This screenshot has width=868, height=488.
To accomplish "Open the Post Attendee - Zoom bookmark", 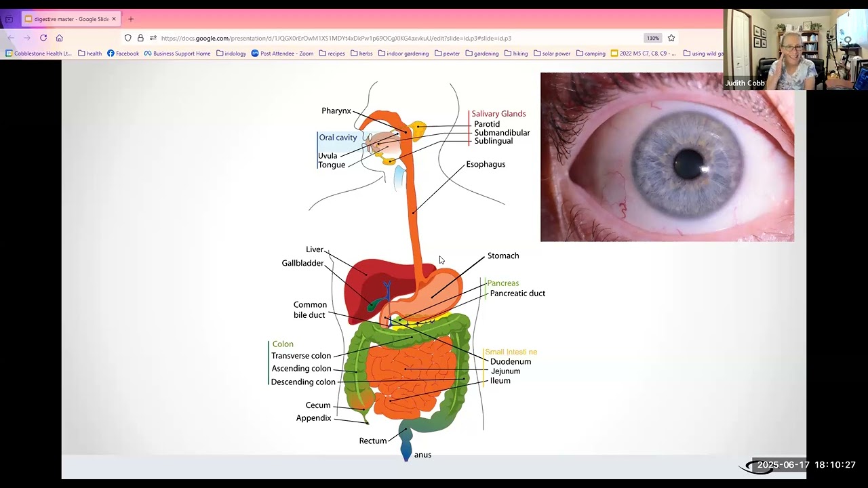I will point(282,54).
